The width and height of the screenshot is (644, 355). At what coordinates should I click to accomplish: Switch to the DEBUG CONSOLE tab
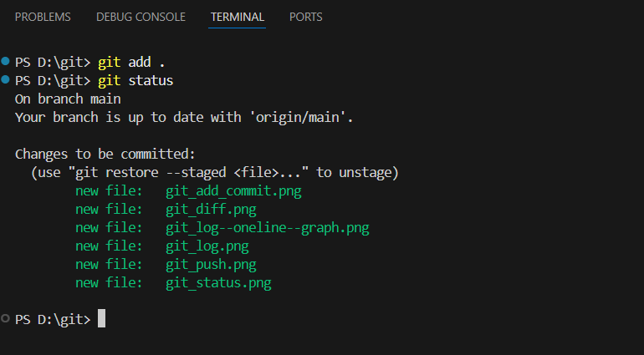141,17
